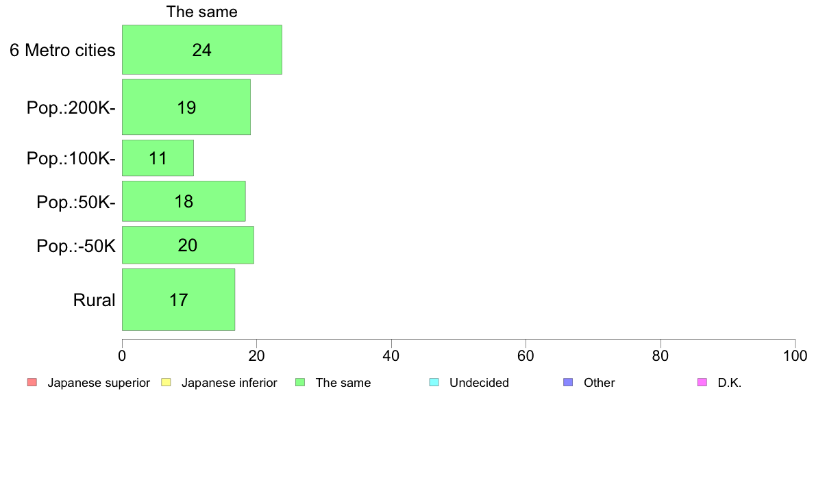Click the Japanese superior red legend swatch
The image size is (814, 504).
[x=32, y=383]
